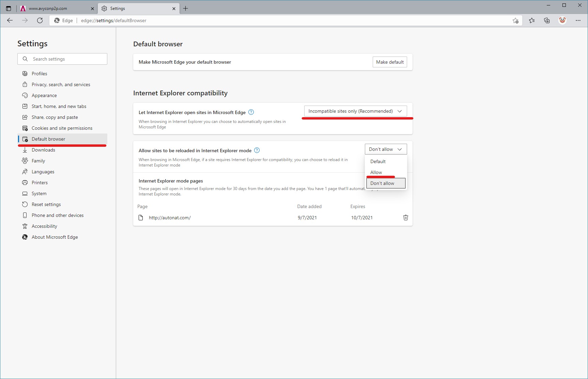Open tab actions menu icon
The height and width of the screenshot is (379, 588).
click(x=9, y=9)
